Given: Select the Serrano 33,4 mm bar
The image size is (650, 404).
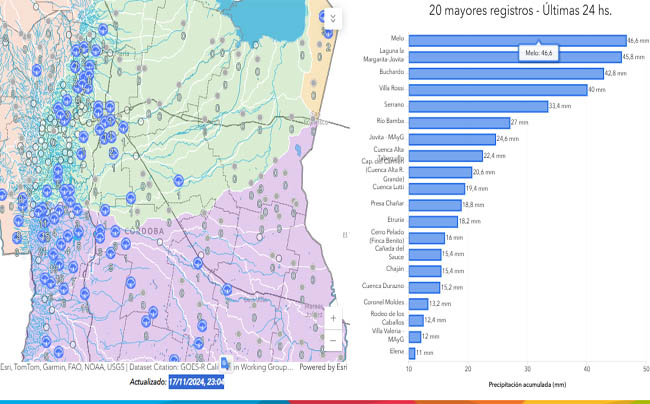Looking at the screenshot, I should 478,105.
